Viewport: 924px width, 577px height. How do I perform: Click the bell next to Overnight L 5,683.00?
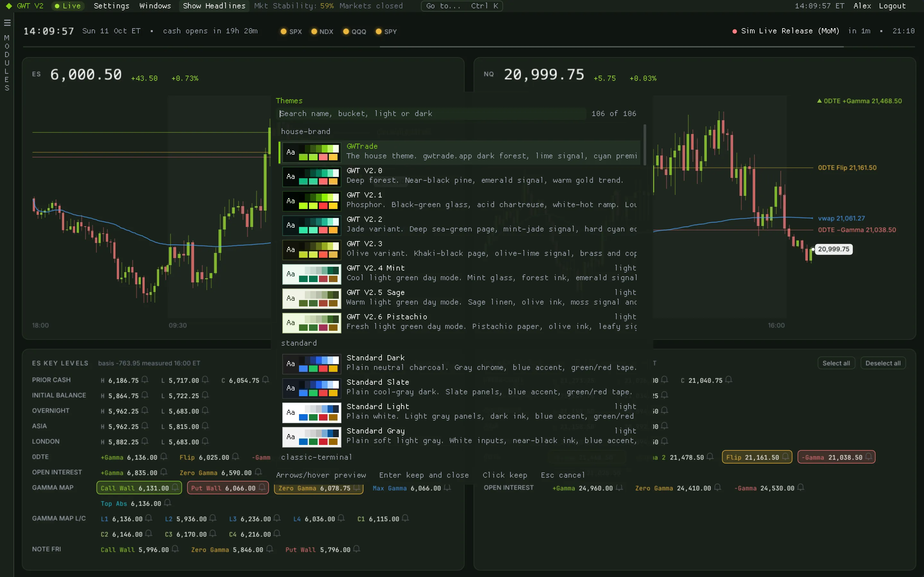pyautogui.click(x=205, y=411)
